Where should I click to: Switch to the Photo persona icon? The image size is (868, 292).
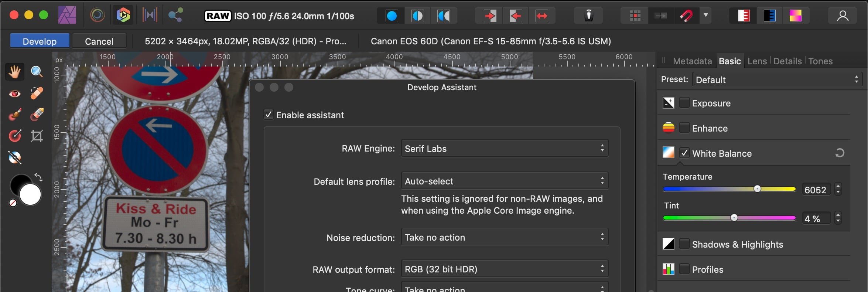pyautogui.click(x=67, y=15)
